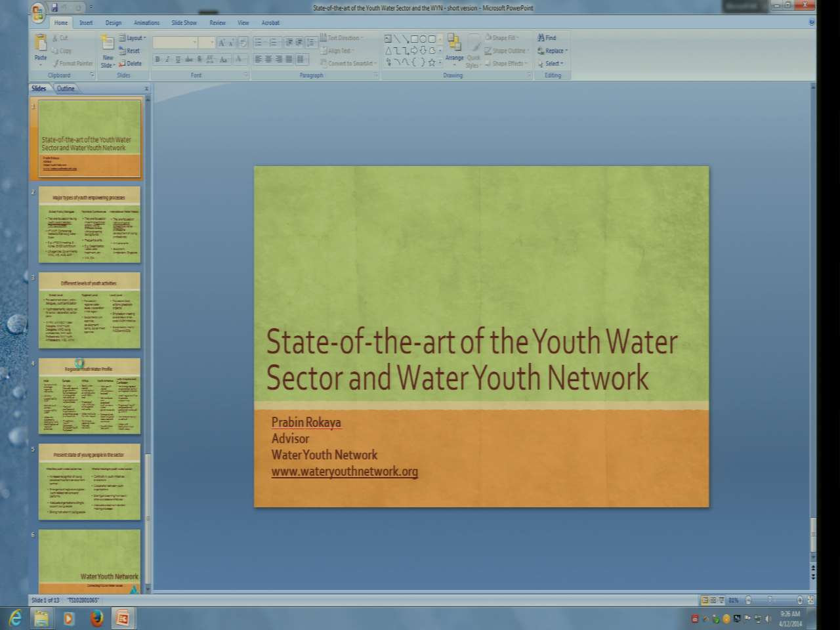Switch to Outline pane tab

pyautogui.click(x=66, y=88)
